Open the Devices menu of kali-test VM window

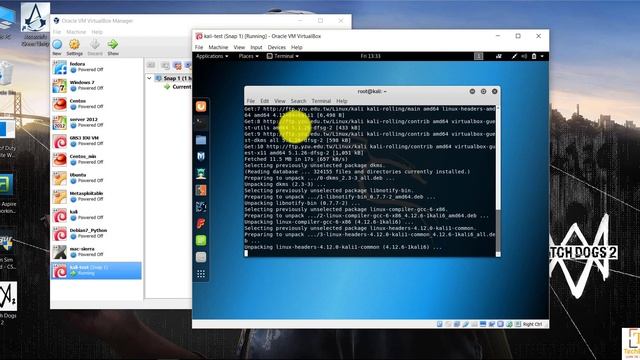click(277, 47)
